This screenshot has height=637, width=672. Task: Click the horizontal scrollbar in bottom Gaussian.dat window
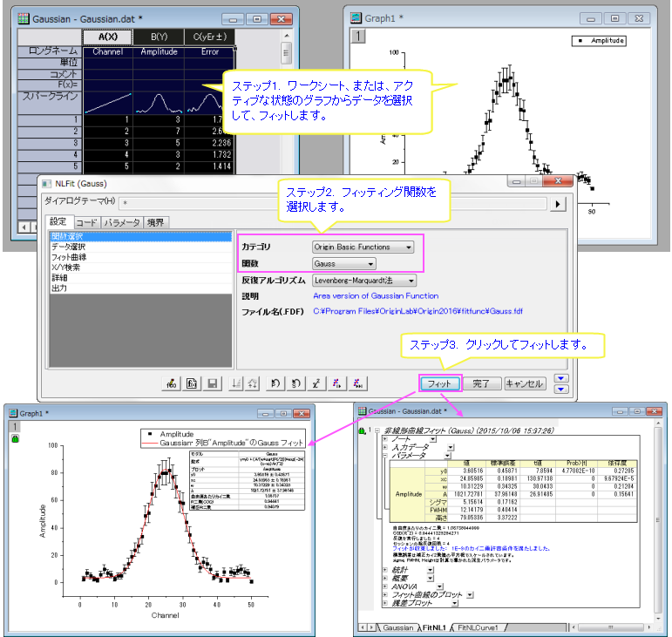pos(611,627)
